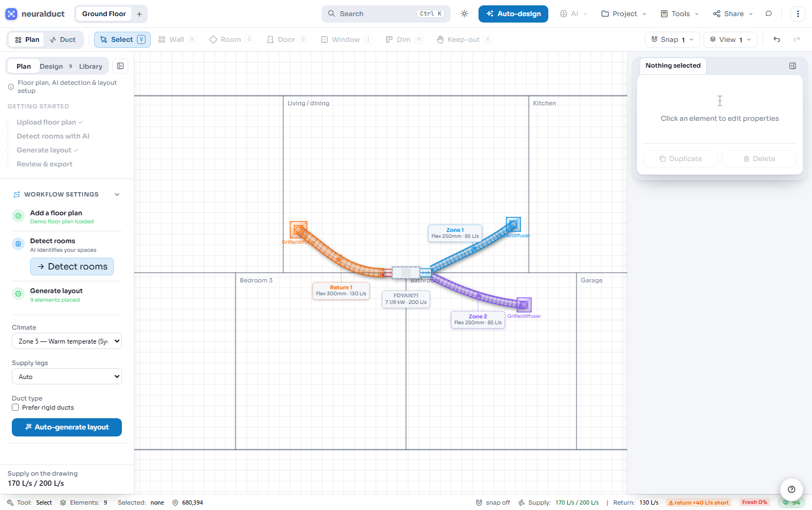
Task: Add a new floor tab with plus icon
Action: (139, 14)
